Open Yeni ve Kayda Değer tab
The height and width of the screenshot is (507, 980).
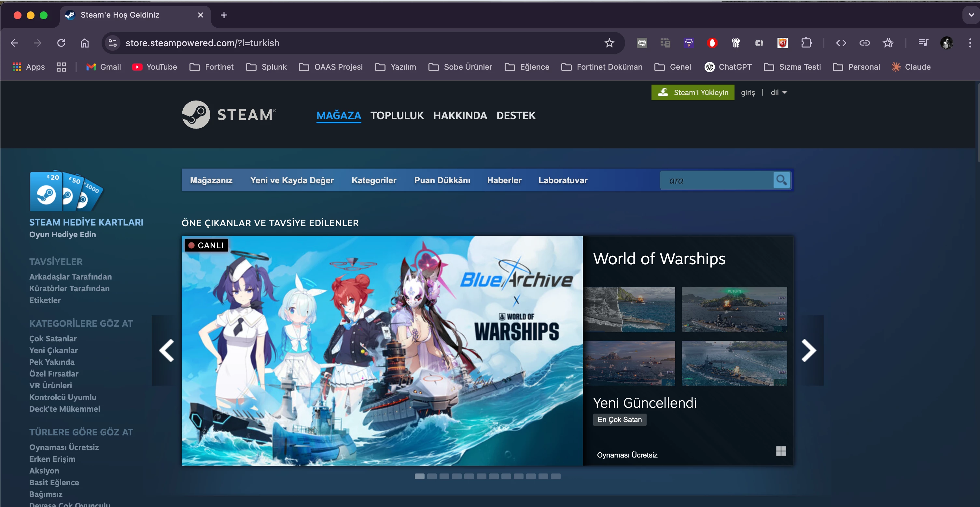click(x=292, y=180)
